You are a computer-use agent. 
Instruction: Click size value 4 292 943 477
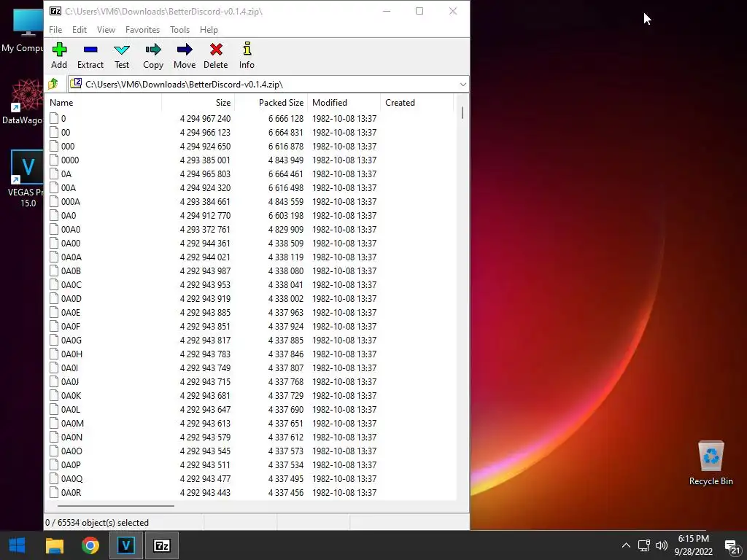click(x=205, y=478)
